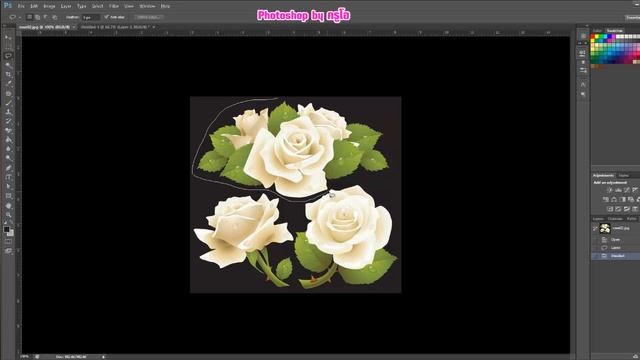Pick the blue swatch in Swatches

click(609, 37)
